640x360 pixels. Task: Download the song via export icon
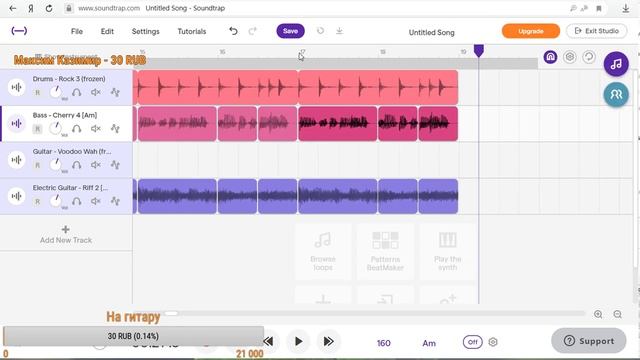coord(339,31)
